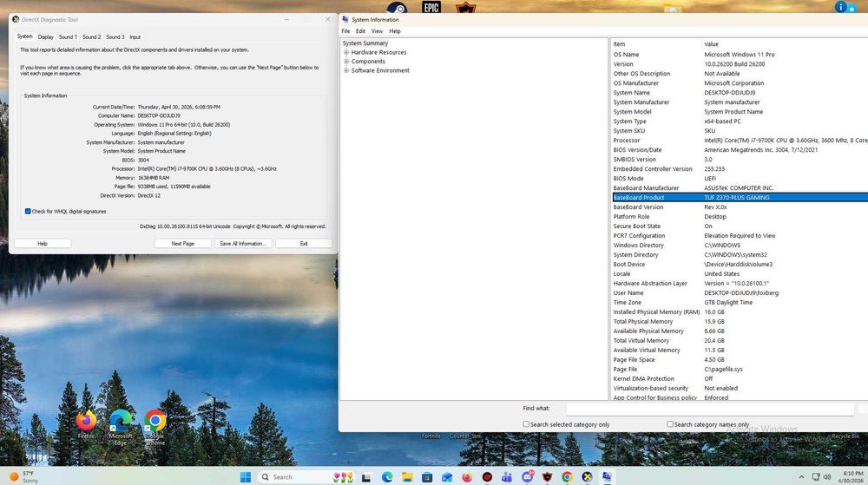Viewport: 868px width, 485px height.
Task: Open the Steam desktop icon
Action: pos(397,7)
